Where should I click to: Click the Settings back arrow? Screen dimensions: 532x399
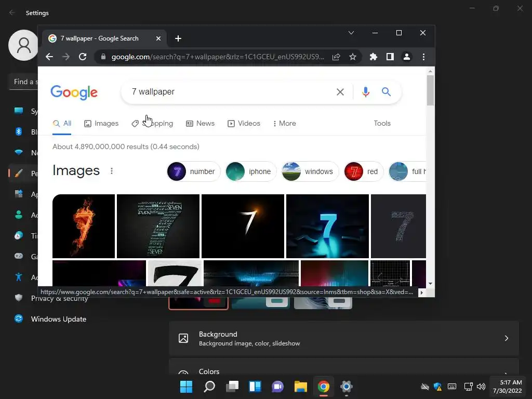click(12, 12)
